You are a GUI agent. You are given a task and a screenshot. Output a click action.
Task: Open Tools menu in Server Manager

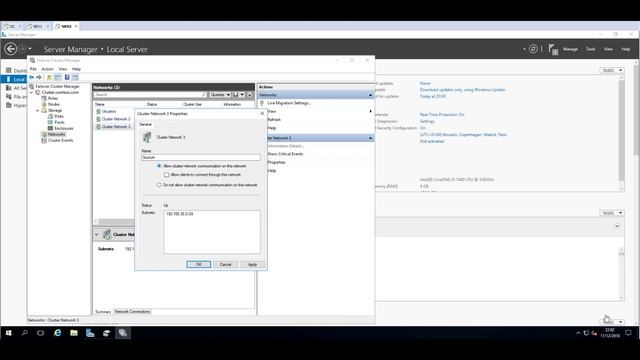click(x=591, y=49)
